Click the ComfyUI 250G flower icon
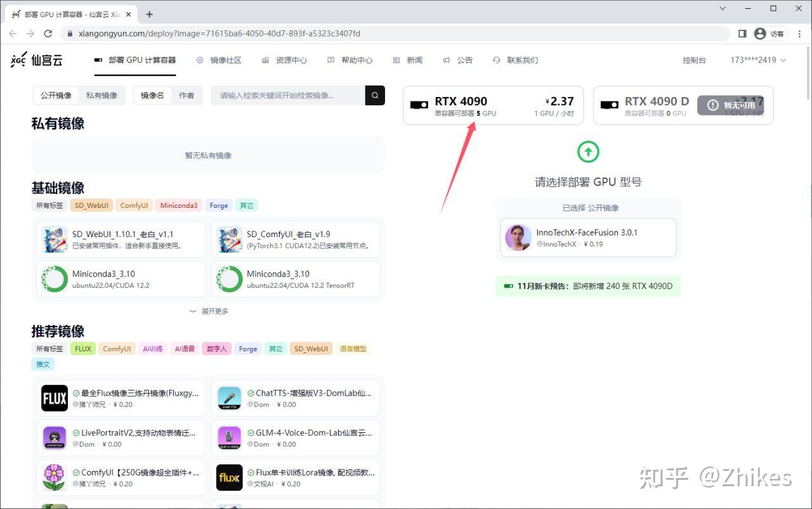This screenshot has width=812, height=509. [55, 477]
